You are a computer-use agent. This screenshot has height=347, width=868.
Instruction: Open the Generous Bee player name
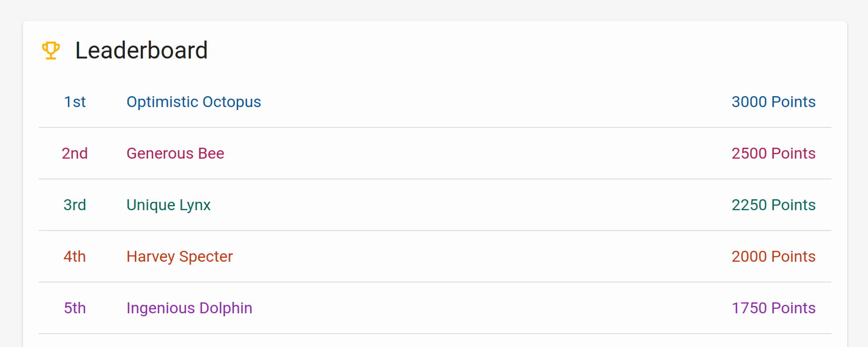175,153
